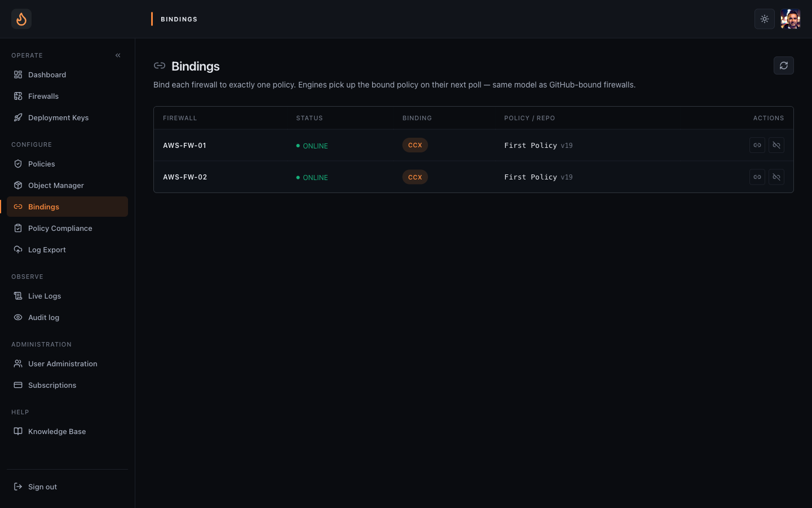Open the Dashboard page
The image size is (812, 508).
coord(67,75)
